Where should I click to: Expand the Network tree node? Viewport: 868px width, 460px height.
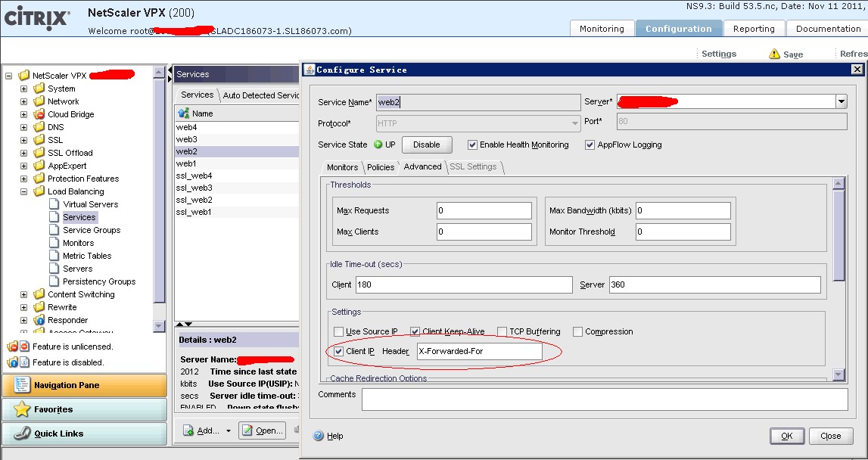23,101
